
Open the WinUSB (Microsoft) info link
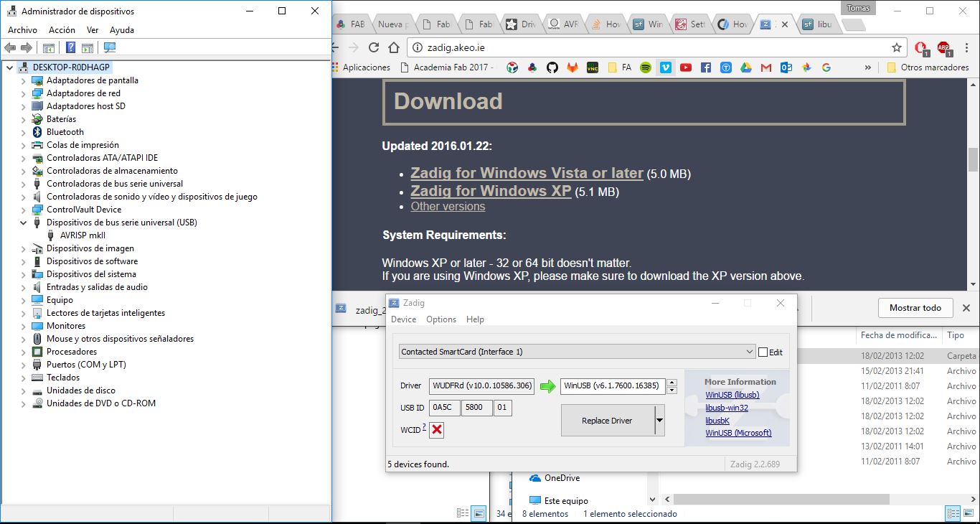(738, 433)
